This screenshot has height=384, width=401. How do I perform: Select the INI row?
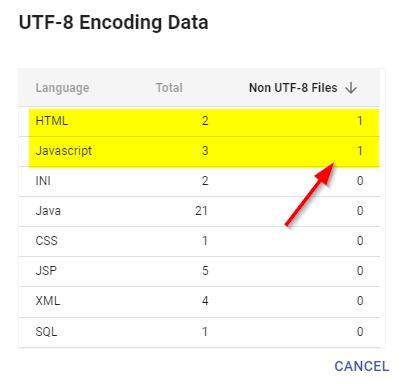click(x=199, y=181)
